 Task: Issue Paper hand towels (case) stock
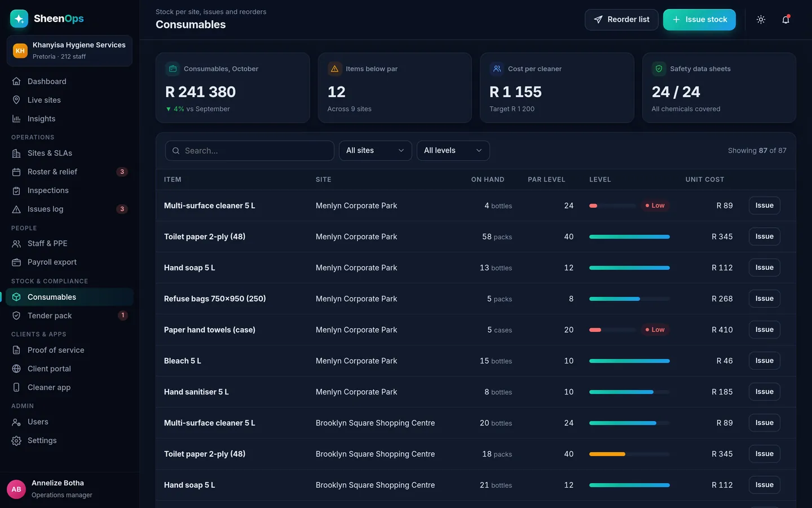(765, 330)
